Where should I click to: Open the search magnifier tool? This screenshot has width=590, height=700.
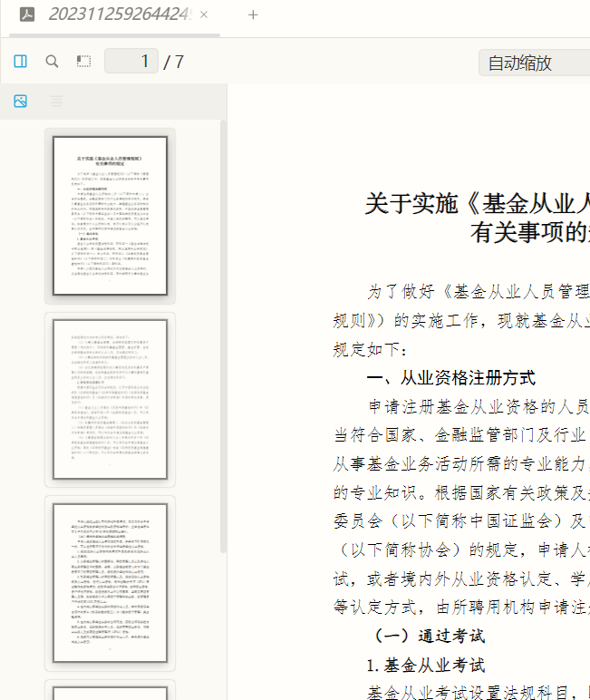52,61
